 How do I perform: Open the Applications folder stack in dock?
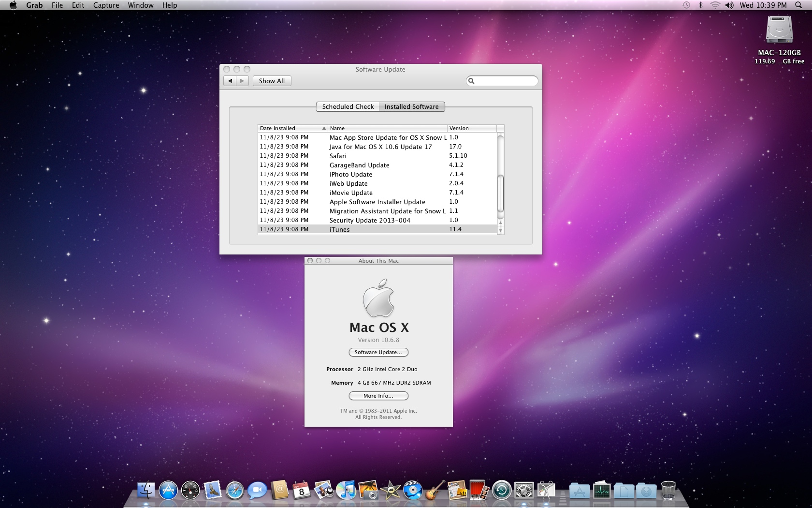coord(580,491)
